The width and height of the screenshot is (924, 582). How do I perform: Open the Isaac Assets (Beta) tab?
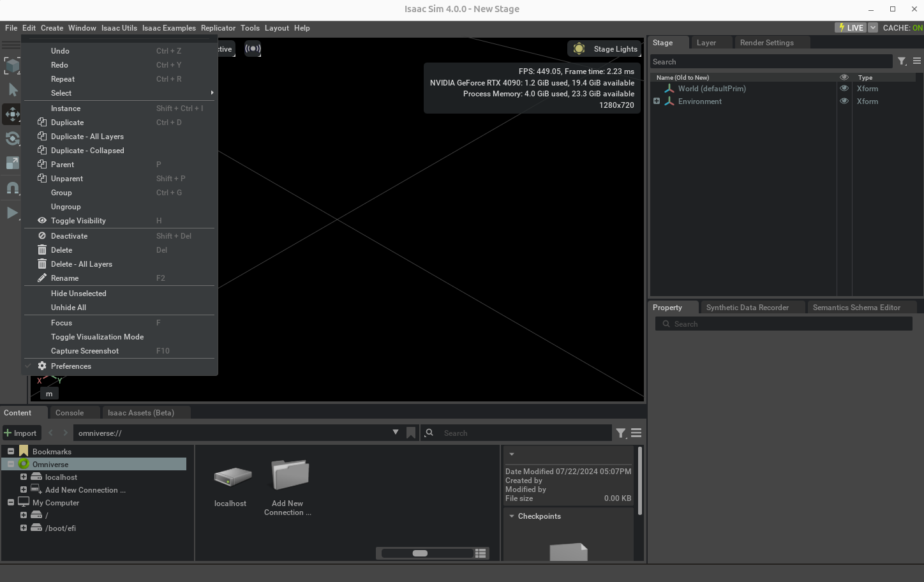tap(141, 413)
